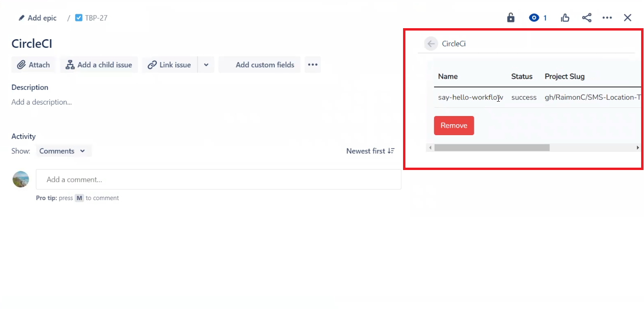The image size is (644, 309).
Task: Toggle the Newest first sort order
Action: [x=371, y=151]
